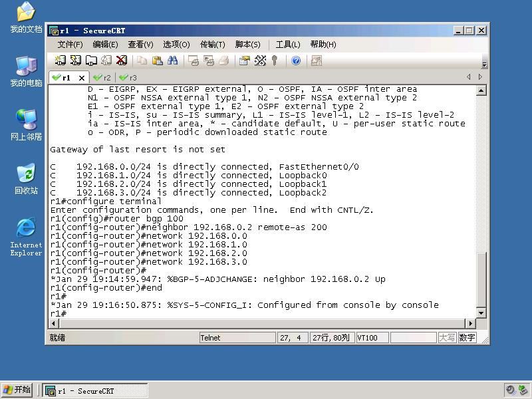Open Session Options properties icon
Image resolution: width=532 pixels, height=399 pixels.
[244, 61]
